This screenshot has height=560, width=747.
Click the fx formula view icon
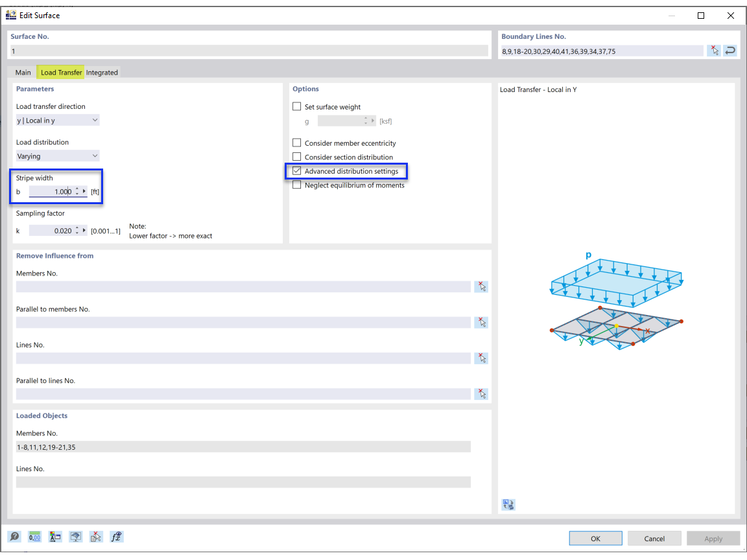click(x=116, y=537)
